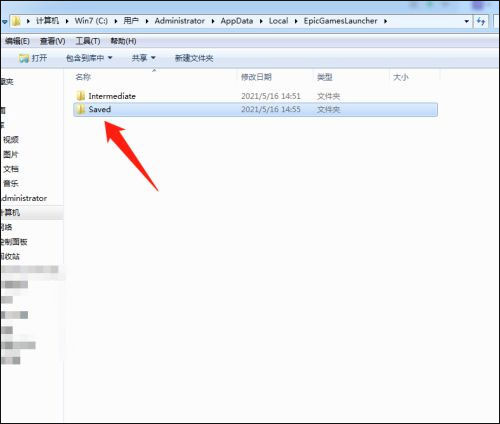Click EpicGamesLauncher breadcrumb segment
This screenshot has height=424, width=500.
click(x=340, y=21)
